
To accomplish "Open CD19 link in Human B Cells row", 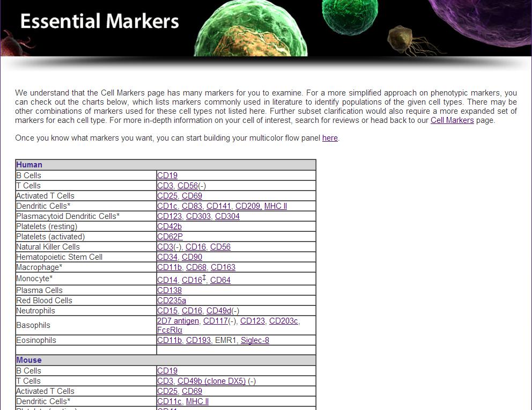I will 167,175.
